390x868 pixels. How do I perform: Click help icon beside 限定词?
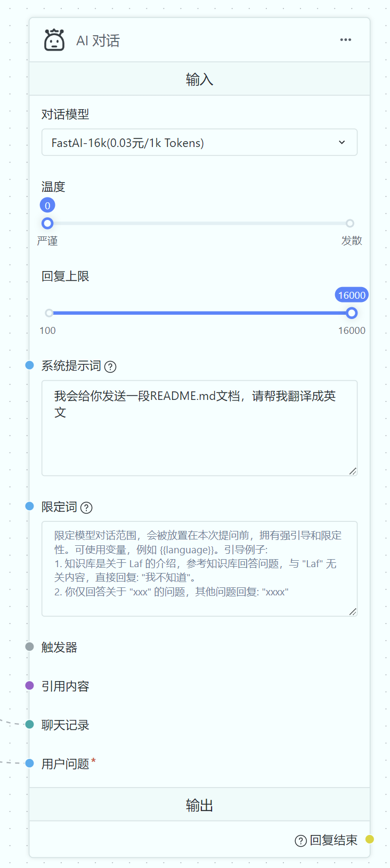click(86, 507)
